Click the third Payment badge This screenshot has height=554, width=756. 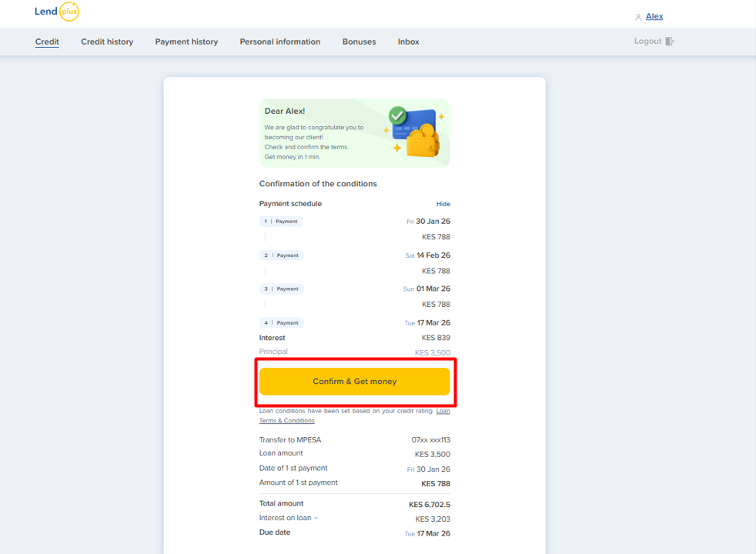[x=281, y=289]
